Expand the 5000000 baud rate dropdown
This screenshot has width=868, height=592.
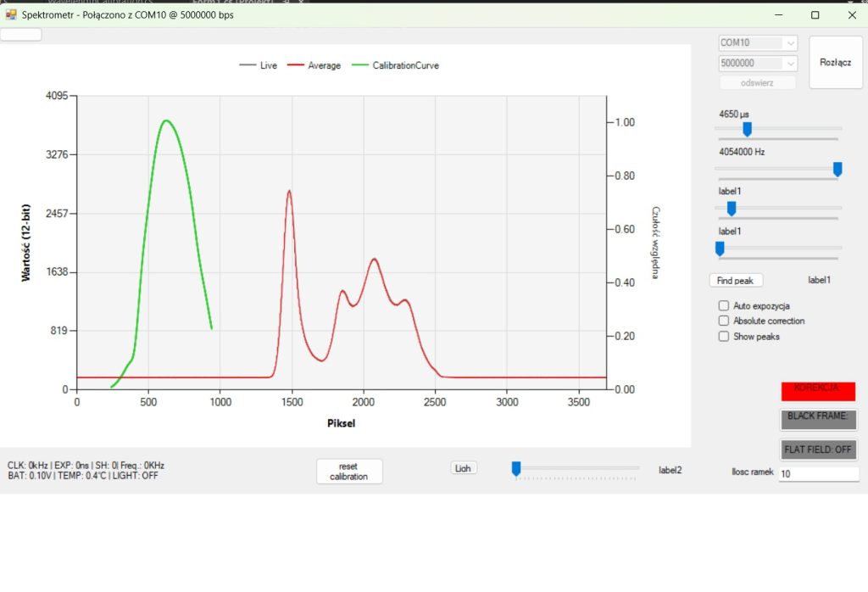tap(790, 64)
